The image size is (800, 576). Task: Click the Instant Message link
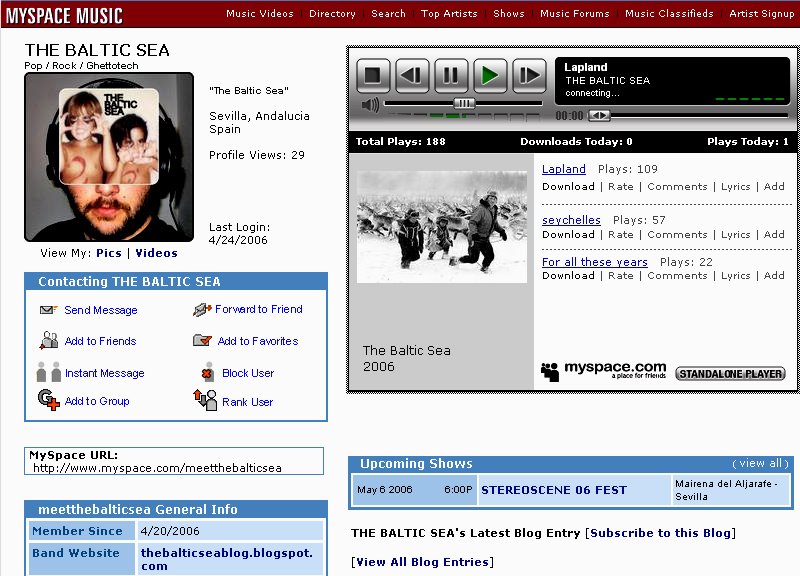point(105,373)
